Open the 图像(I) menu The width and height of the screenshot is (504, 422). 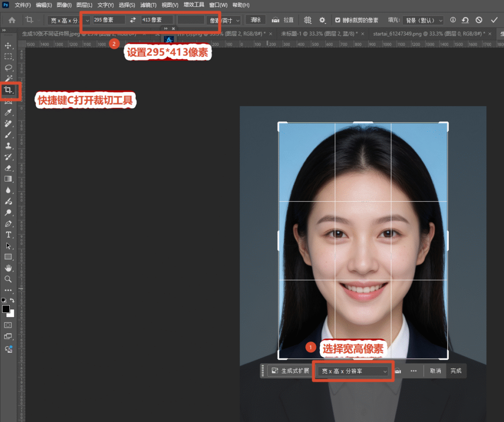click(64, 5)
